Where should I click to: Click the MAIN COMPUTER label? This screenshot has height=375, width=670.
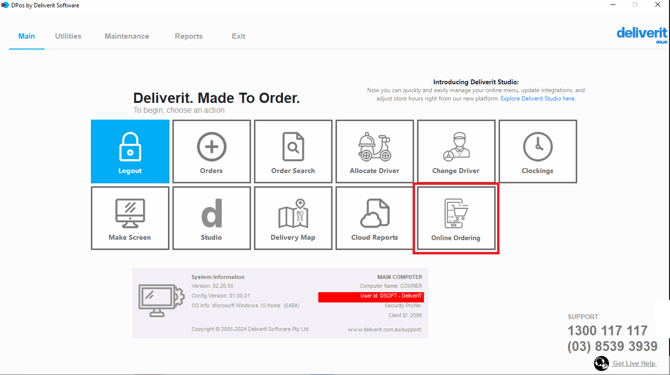[400, 277]
